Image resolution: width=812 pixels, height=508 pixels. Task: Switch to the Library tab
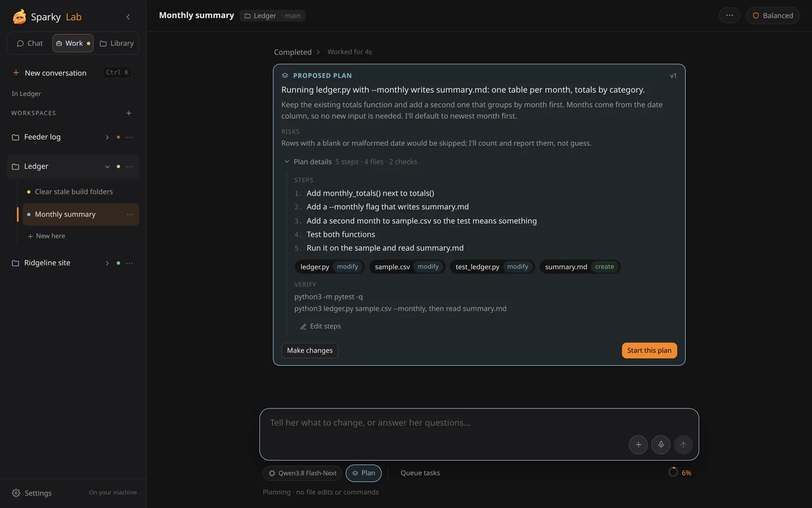(x=117, y=43)
